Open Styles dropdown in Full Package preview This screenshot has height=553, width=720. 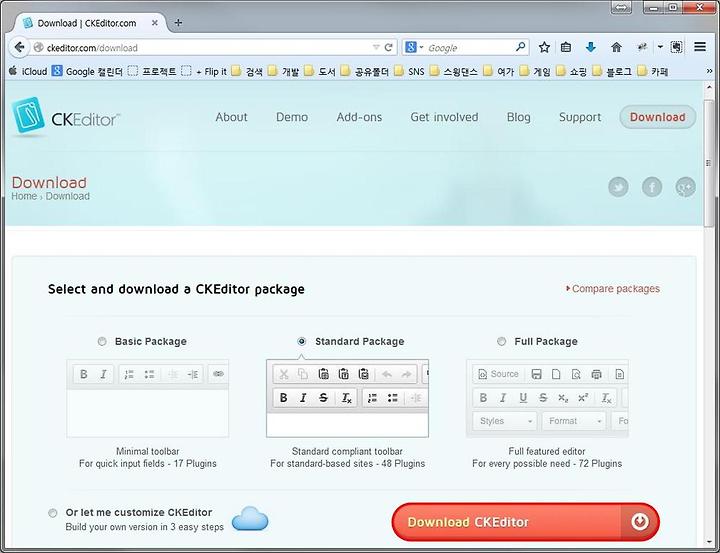pos(504,421)
